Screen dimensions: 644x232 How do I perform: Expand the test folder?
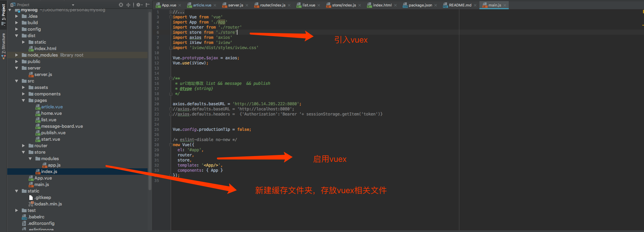(16, 210)
